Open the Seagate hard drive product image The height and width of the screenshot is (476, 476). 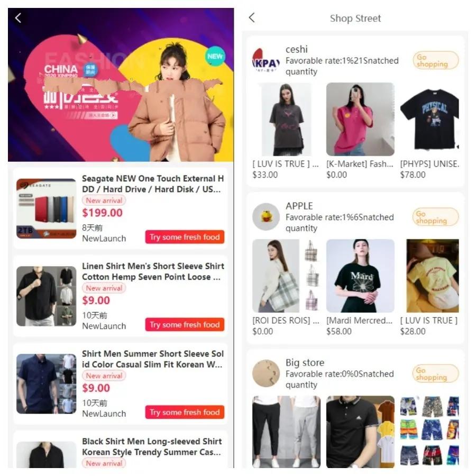pyautogui.click(x=46, y=208)
